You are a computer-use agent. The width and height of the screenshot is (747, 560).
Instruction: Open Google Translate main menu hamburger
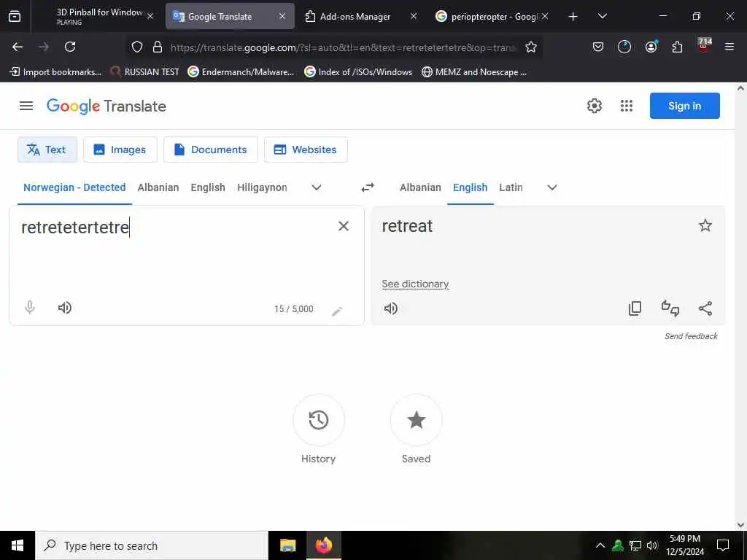[x=26, y=106]
